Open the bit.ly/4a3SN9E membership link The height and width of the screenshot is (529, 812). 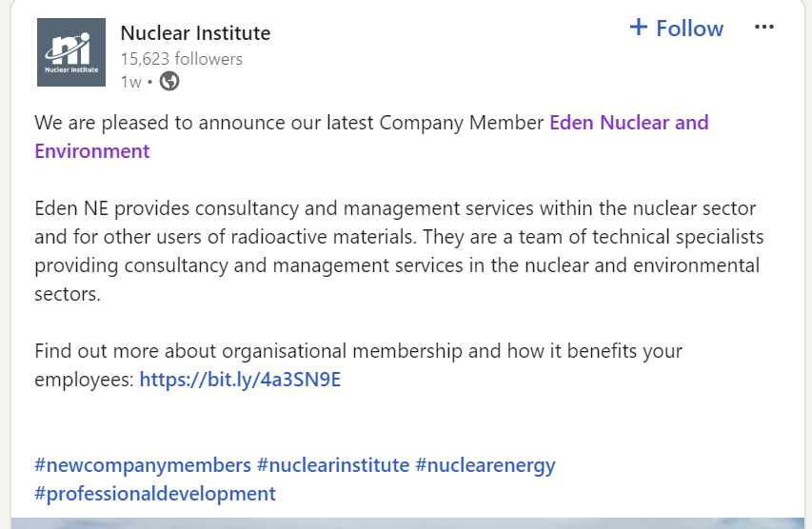coord(240,380)
